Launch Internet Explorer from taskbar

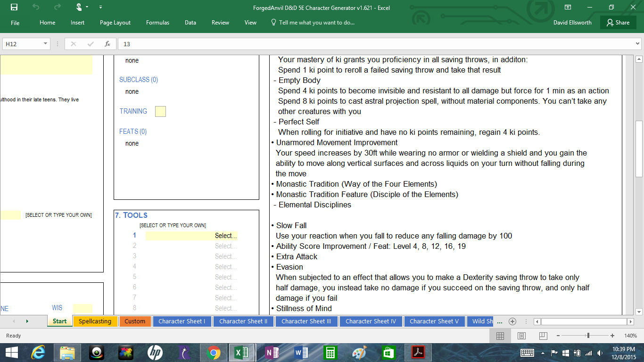tap(38, 353)
